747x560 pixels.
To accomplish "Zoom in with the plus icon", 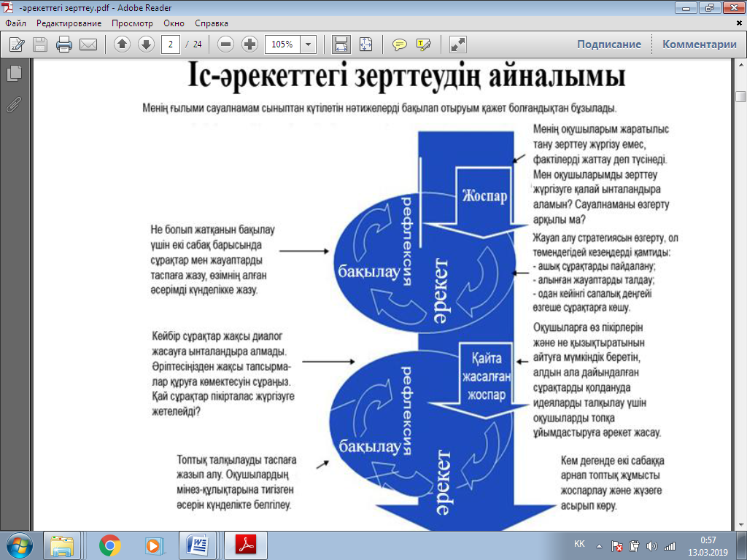I will [250, 44].
